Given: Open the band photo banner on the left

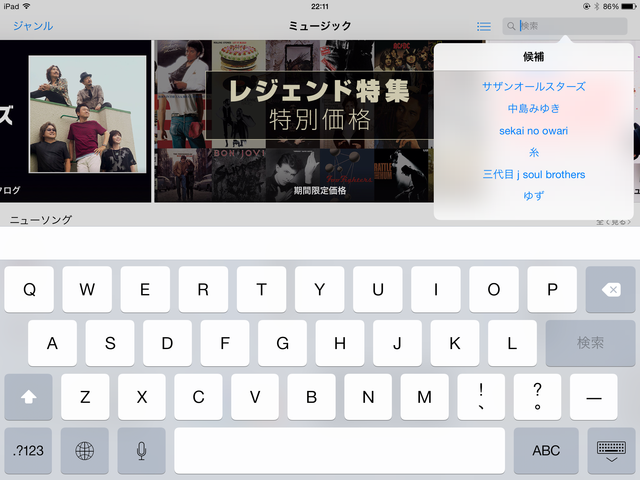Looking at the screenshot, I should (x=76, y=121).
